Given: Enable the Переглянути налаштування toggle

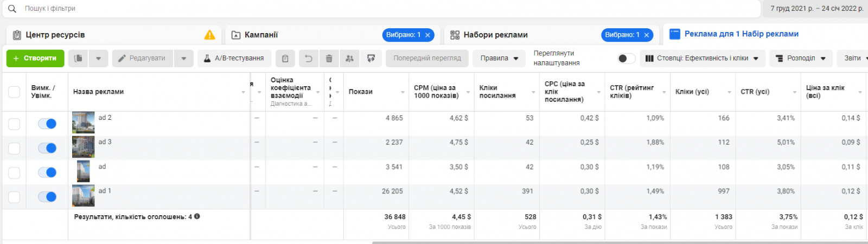Looking at the screenshot, I should (626, 59).
